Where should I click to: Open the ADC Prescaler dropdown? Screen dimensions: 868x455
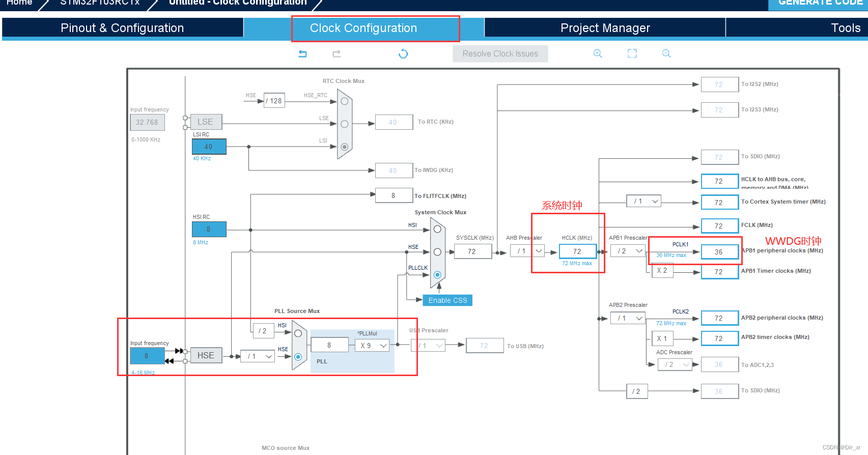[x=675, y=364]
